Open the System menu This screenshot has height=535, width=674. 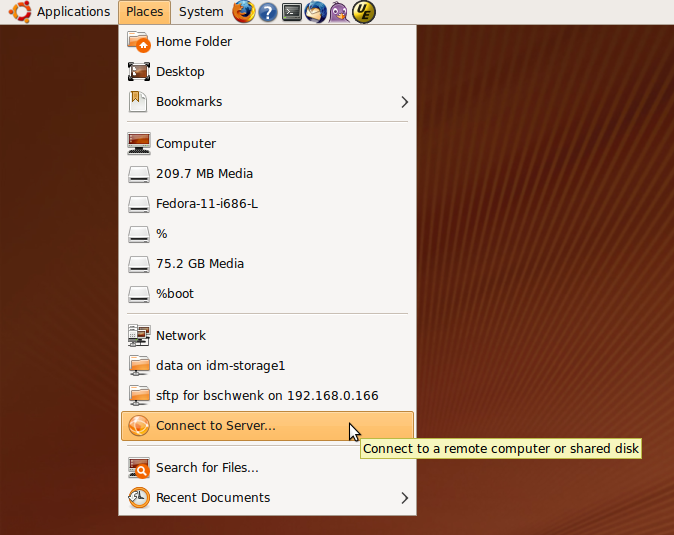(201, 12)
